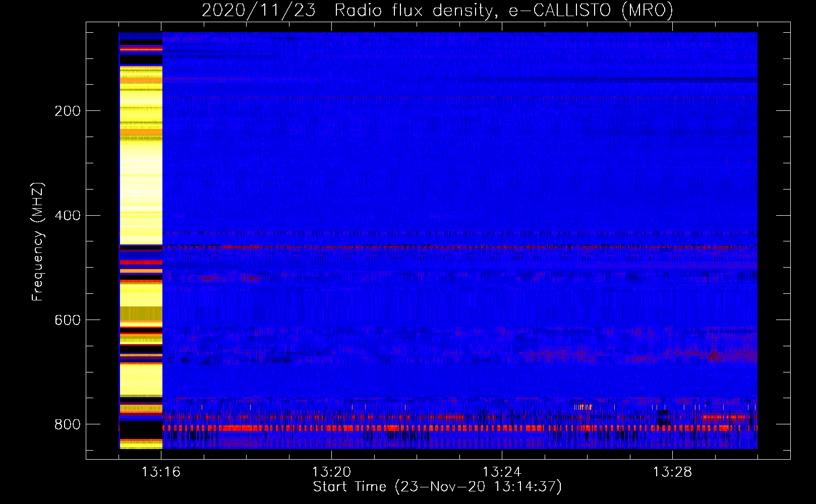Click the 13:28 time axis label
Screen dimensions: 816x504
point(672,472)
